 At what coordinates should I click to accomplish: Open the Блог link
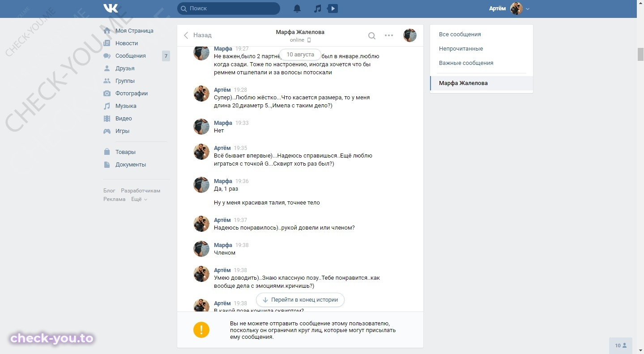click(109, 191)
